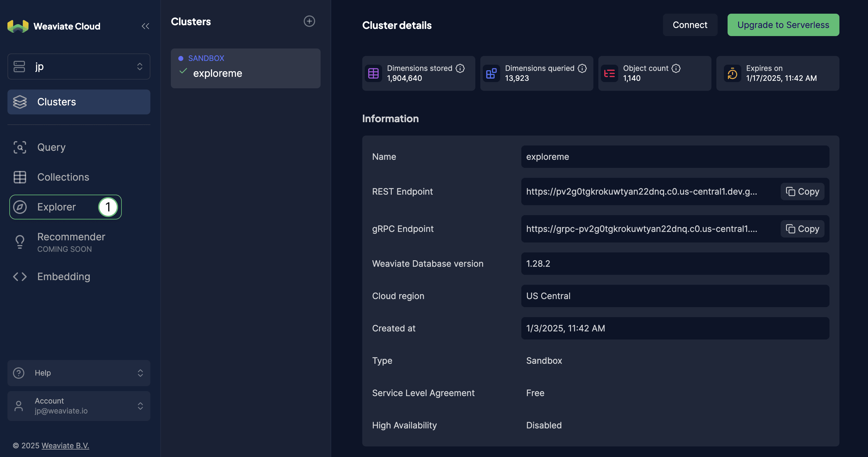Open the Clusters section in sidebar
The image size is (868, 457).
pyautogui.click(x=79, y=102)
